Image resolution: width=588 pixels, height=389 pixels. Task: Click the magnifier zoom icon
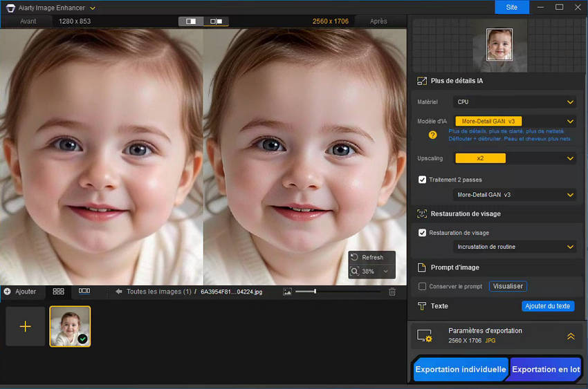point(355,271)
